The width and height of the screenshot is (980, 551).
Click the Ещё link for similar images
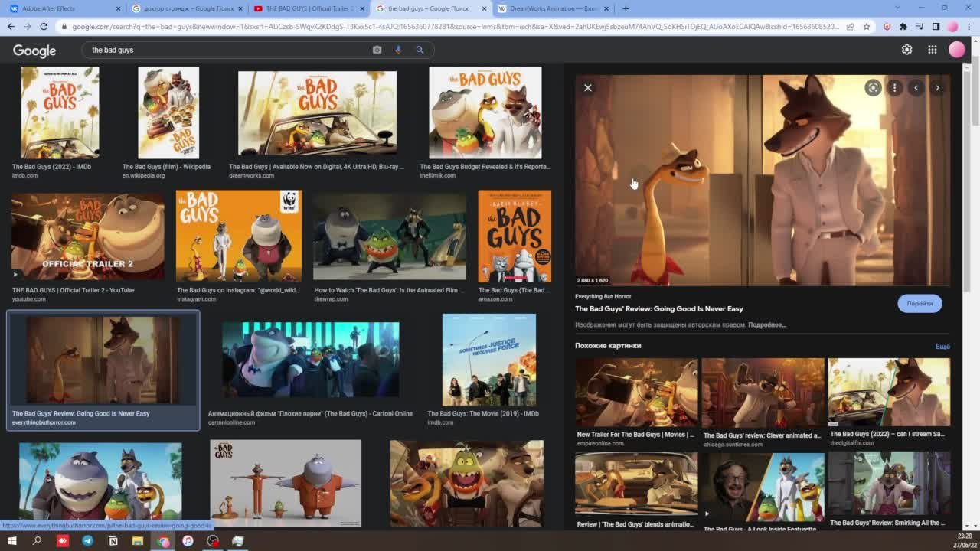click(x=942, y=346)
